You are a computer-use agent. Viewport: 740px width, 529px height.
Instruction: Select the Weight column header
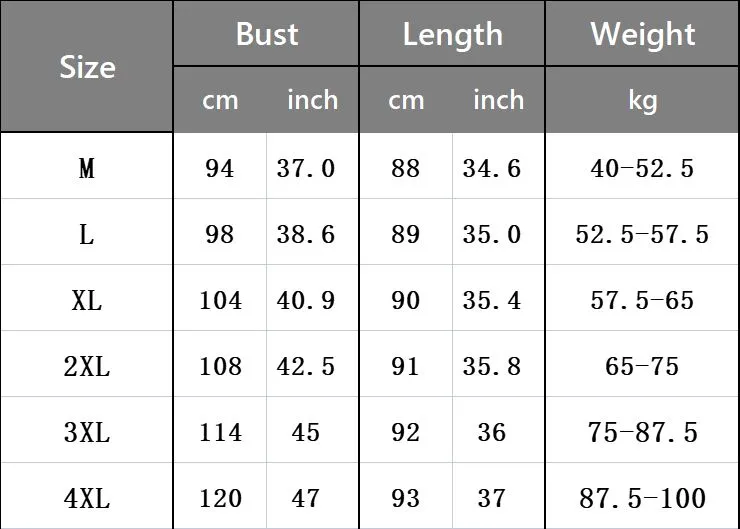(642, 35)
